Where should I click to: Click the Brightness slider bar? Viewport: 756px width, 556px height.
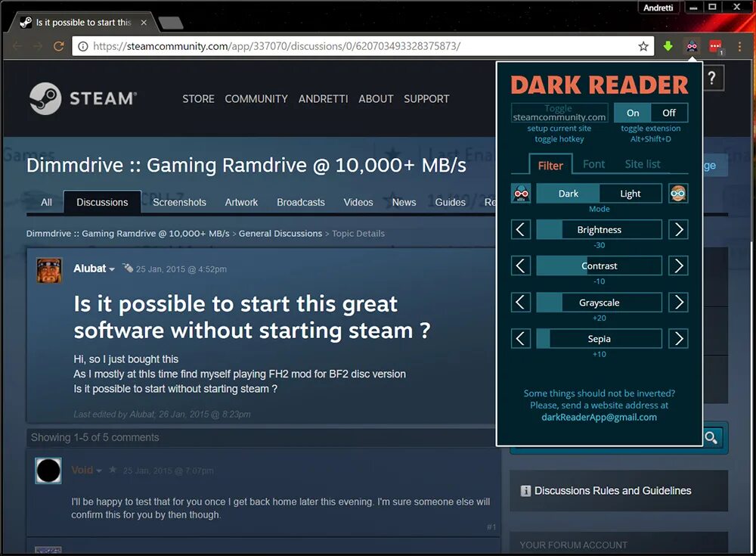click(600, 230)
